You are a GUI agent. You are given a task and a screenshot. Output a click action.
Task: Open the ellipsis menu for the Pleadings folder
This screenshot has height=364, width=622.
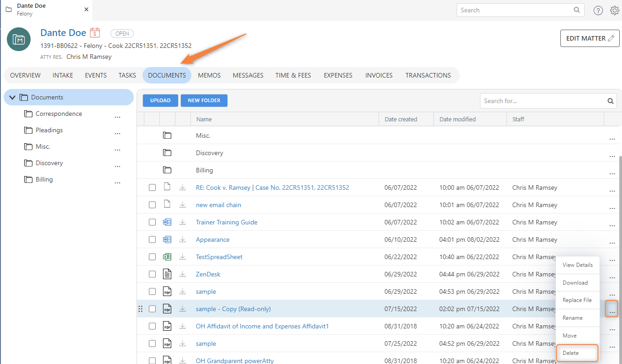[117, 133]
